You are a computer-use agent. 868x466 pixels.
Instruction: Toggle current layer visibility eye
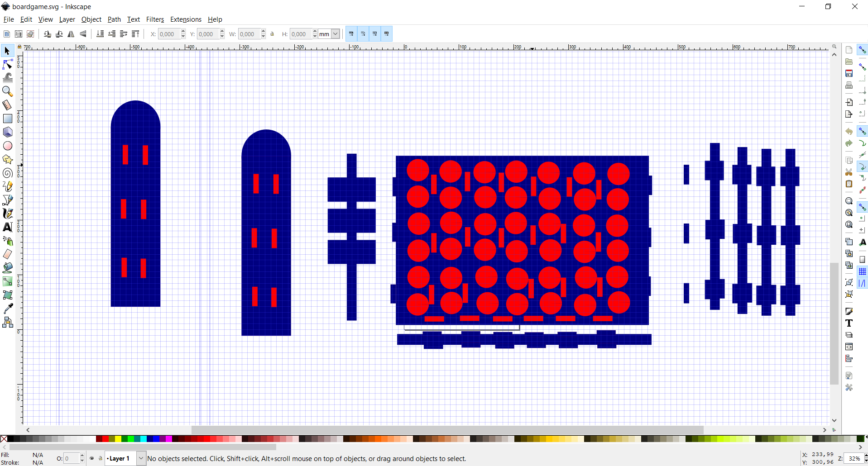(x=92, y=458)
